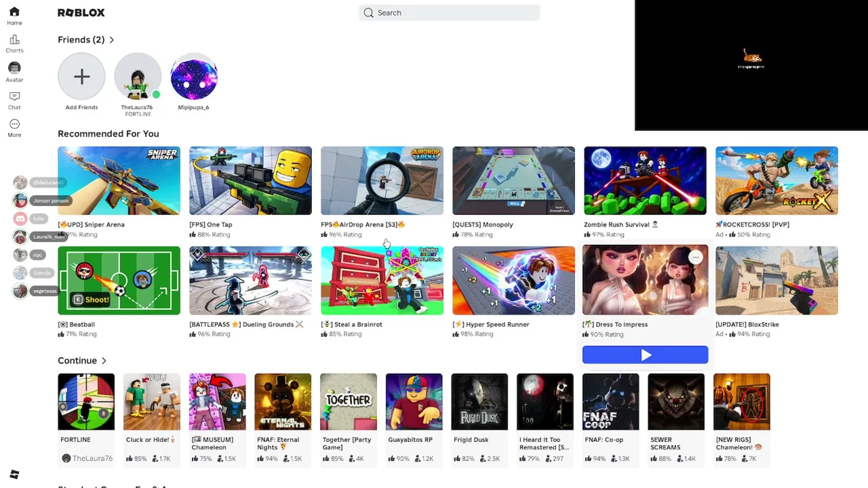Open the Dueling Grounds game thumbnail
Screen dimensions: 868x488
click(x=250, y=281)
